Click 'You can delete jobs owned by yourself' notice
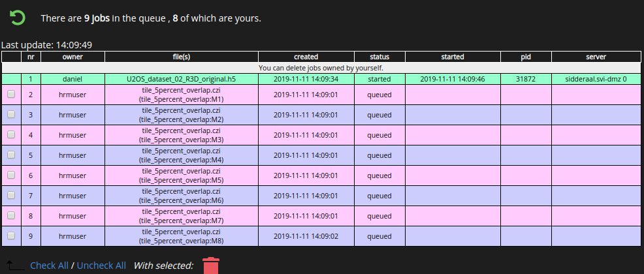Viewport: 644px width, 274px height. [x=321, y=68]
